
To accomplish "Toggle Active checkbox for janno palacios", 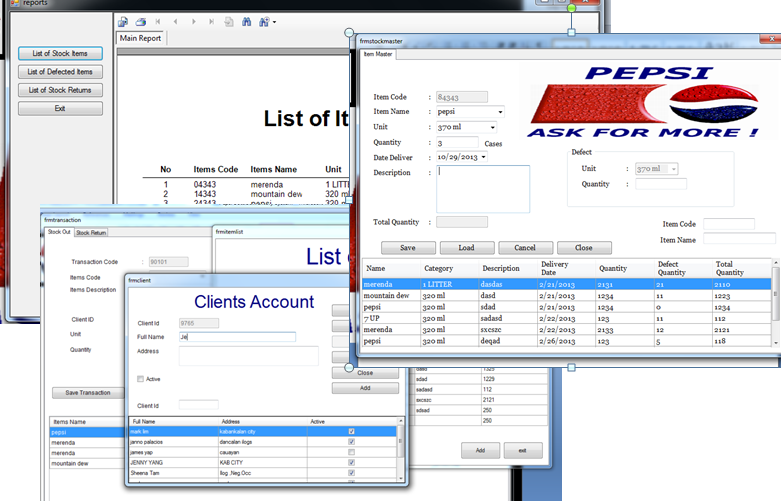I will 352,442.
